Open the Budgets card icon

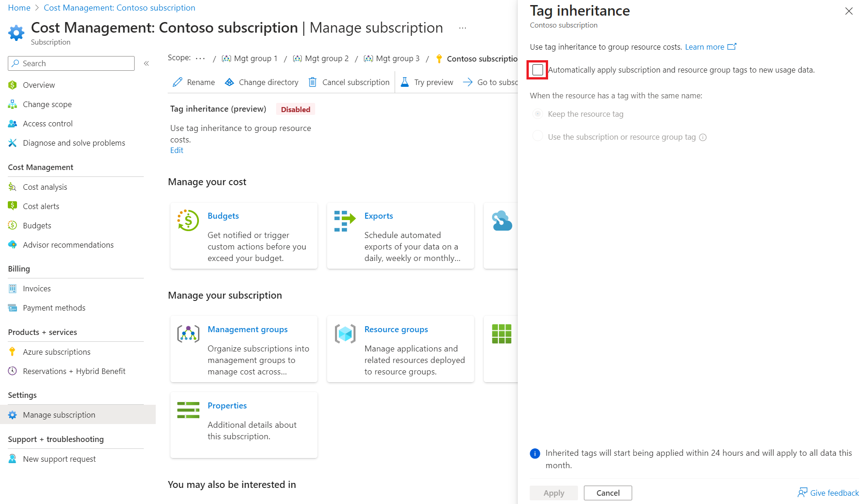(188, 221)
